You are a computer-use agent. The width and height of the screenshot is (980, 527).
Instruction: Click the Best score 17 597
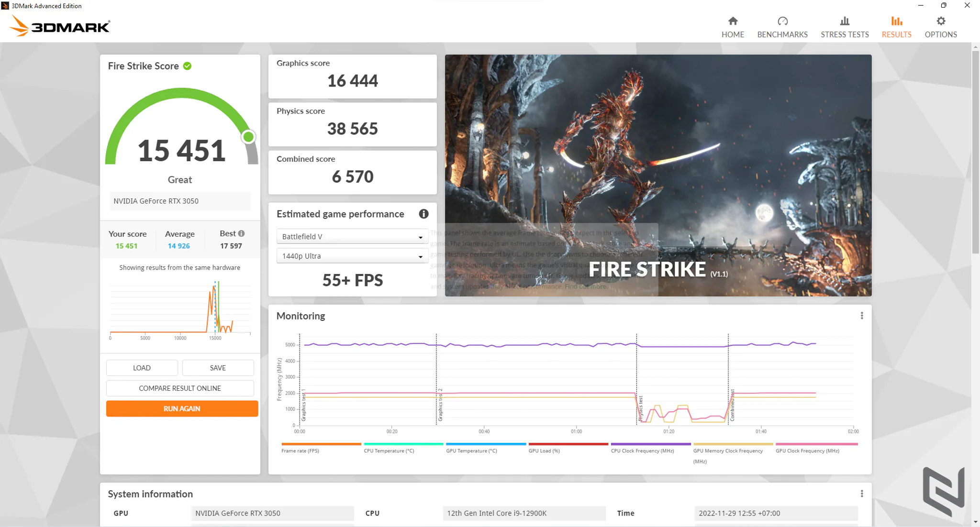(231, 246)
